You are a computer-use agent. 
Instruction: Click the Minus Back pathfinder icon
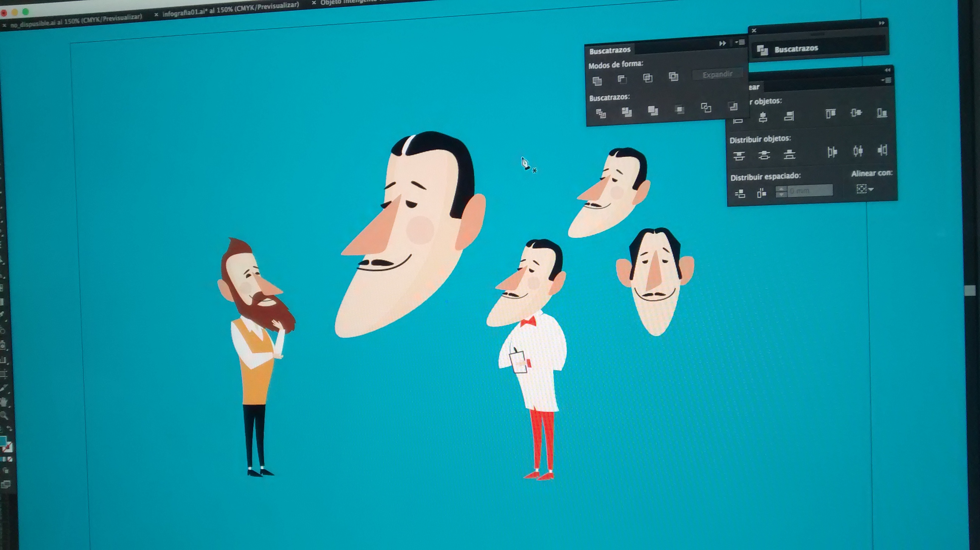(x=733, y=107)
